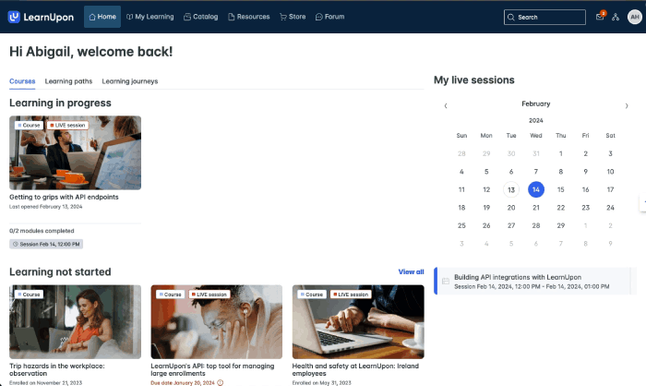The height and width of the screenshot is (386, 646).
Task: Switch to the Learning journeys tab
Action: (x=130, y=81)
